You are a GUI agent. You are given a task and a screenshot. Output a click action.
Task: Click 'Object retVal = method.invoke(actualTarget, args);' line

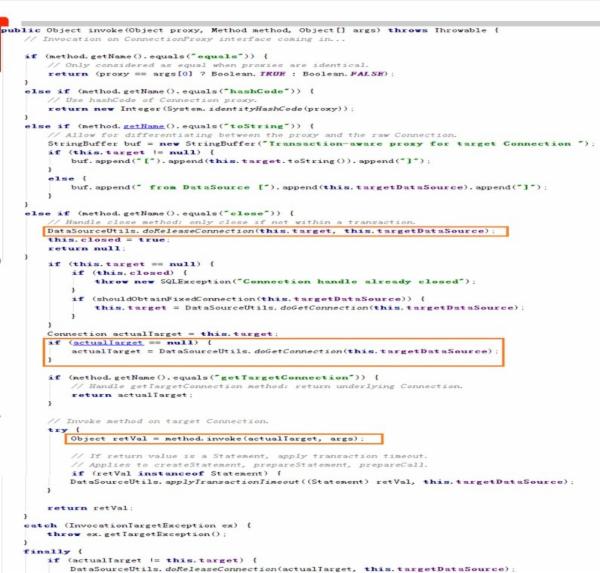point(217,439)
